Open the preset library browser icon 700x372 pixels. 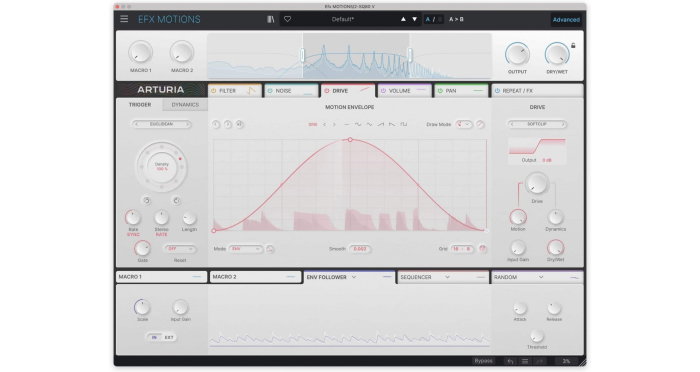(x=271, y=19)
